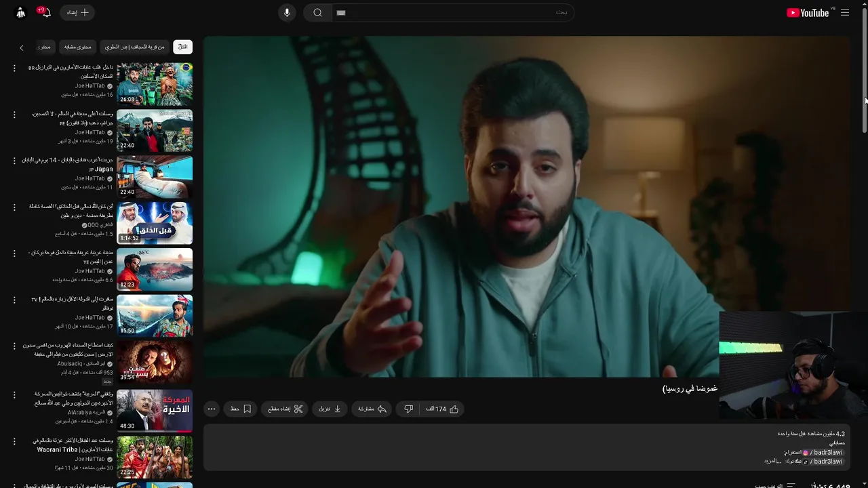Screen dimensions: 868x488
Task: Open the highest city Peru video thumbnail 22:40
Action: click(155, 130)
